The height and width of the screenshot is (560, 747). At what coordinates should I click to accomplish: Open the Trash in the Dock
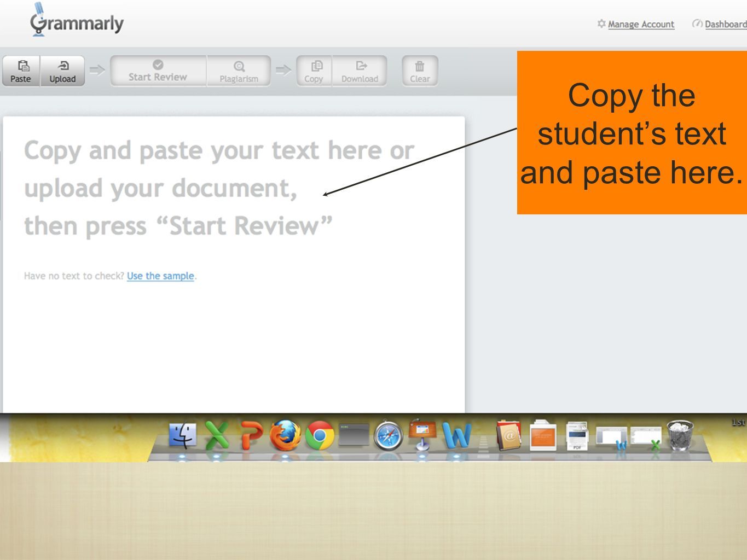680,436
